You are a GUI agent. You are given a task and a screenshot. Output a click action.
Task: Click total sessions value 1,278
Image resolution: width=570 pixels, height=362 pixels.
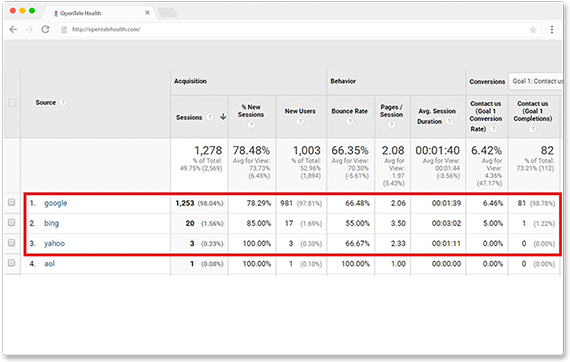pos(208,150)
